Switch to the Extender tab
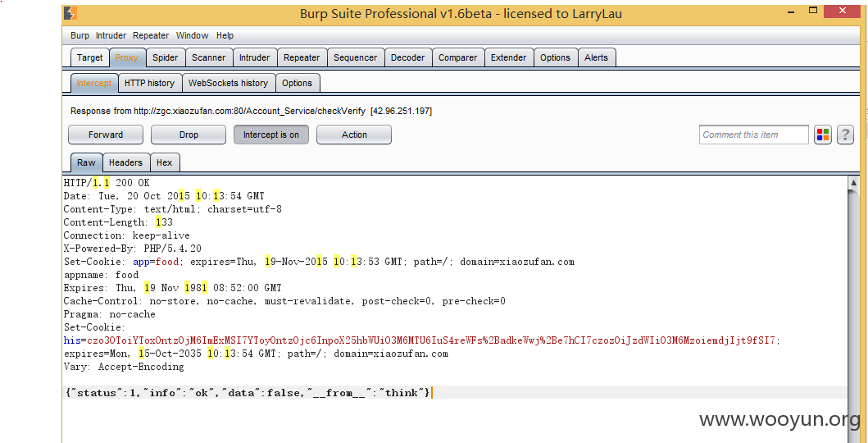868x443 pixels. [509, 57]
